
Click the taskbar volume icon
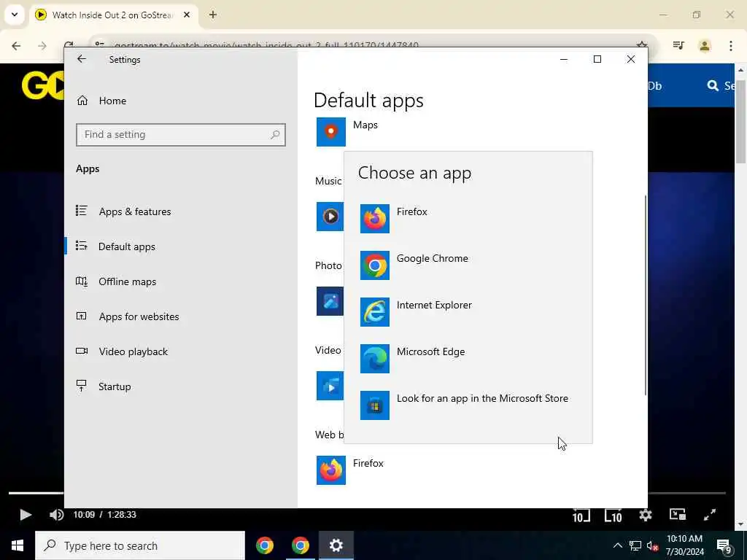(652, 546)
